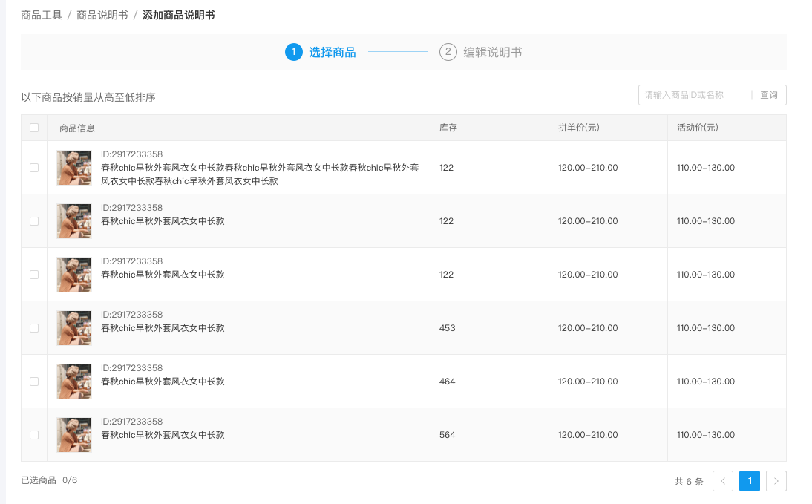Viewport: 812px width, 504px height.
Task: Click the 库存 column header
Action: [448, 128]
